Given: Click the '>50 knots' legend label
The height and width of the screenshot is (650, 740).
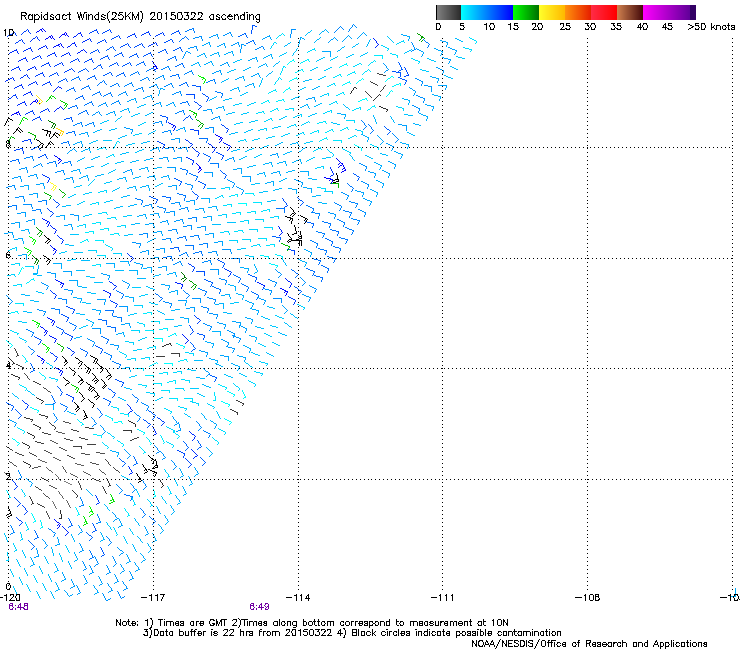Looking at the screenshot, I should pyautogui.click(x=711, y=27).
